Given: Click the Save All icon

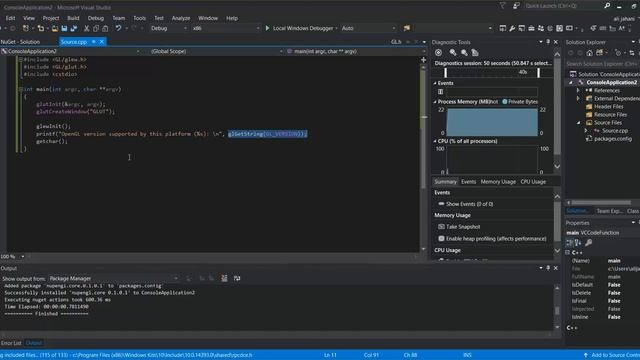Looking at the screenshot, I should coord(74,28).
